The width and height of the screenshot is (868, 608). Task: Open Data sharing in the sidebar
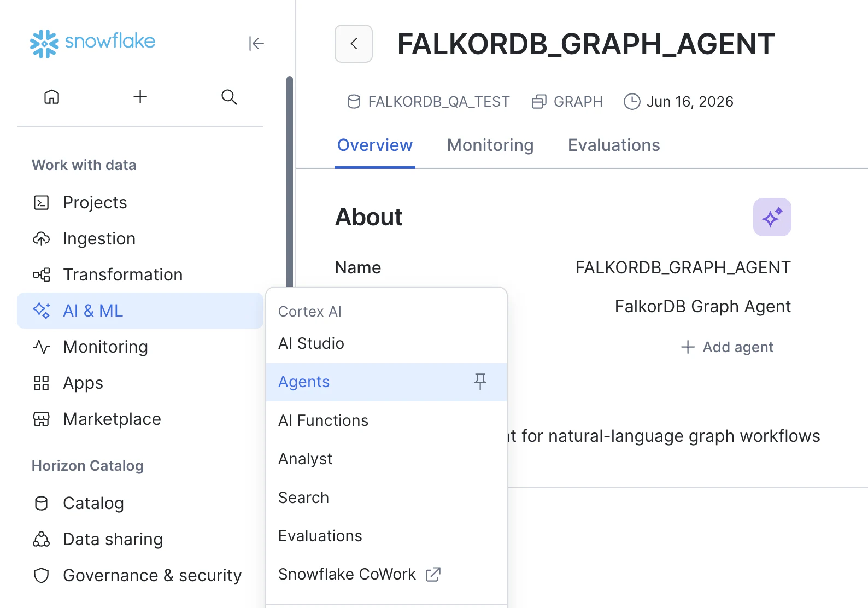tap(140, 539)
